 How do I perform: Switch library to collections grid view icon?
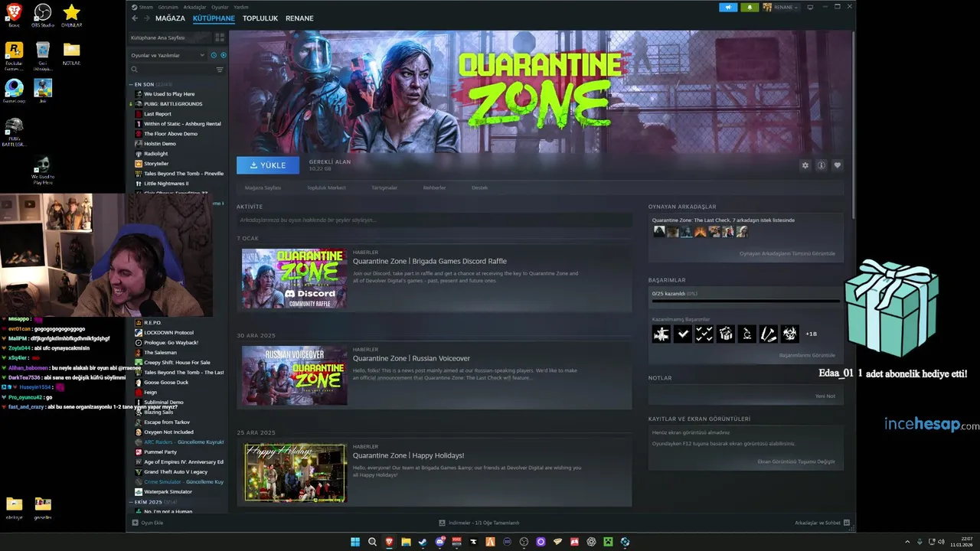(x=220, y=37)
